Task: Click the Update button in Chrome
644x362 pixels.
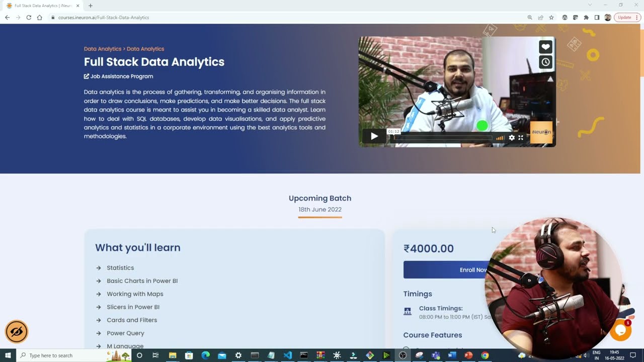Action: point(627,18)
